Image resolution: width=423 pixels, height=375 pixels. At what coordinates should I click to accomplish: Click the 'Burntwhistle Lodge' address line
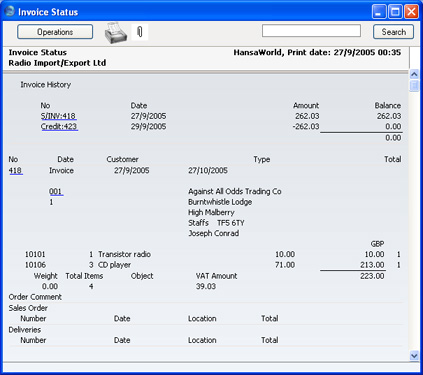(220, 202)
